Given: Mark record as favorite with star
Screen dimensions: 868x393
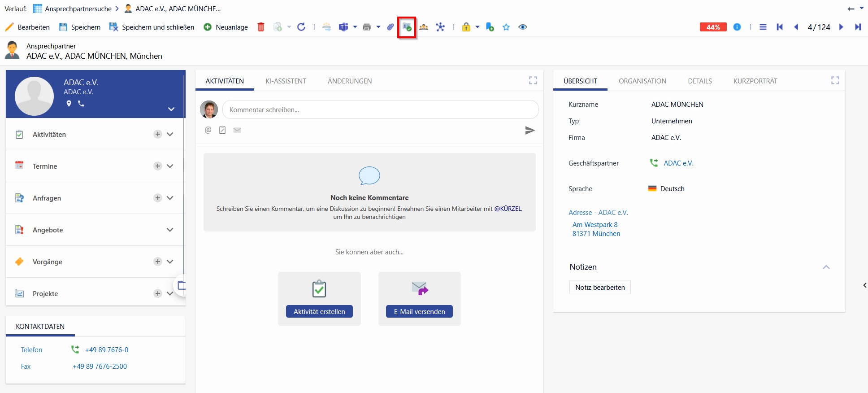Looking at the screenshot, I should (x=506, y=27).
